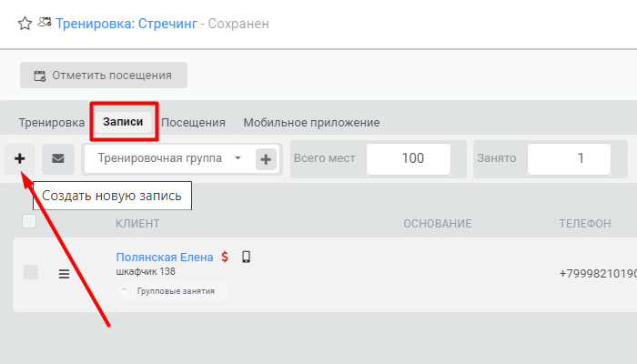Click the Всего мест field showing 100
637x364 pixels.
click(x=409, y=159)
